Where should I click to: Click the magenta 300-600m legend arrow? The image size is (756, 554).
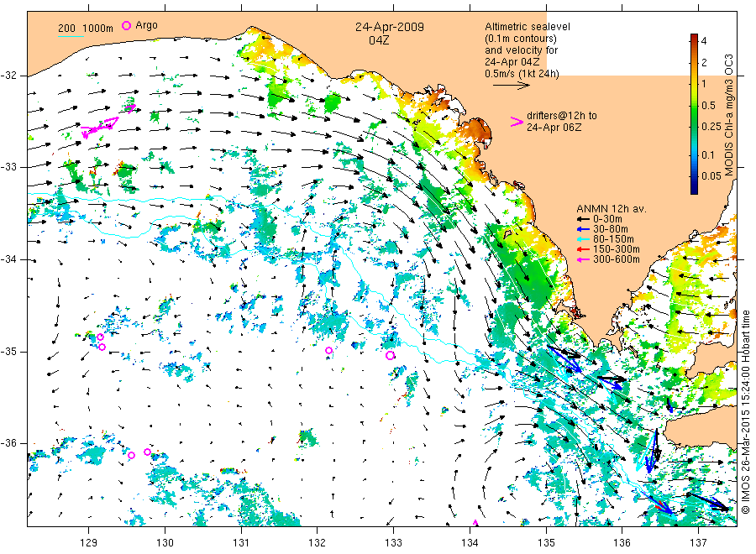click(x=584, y=259)
